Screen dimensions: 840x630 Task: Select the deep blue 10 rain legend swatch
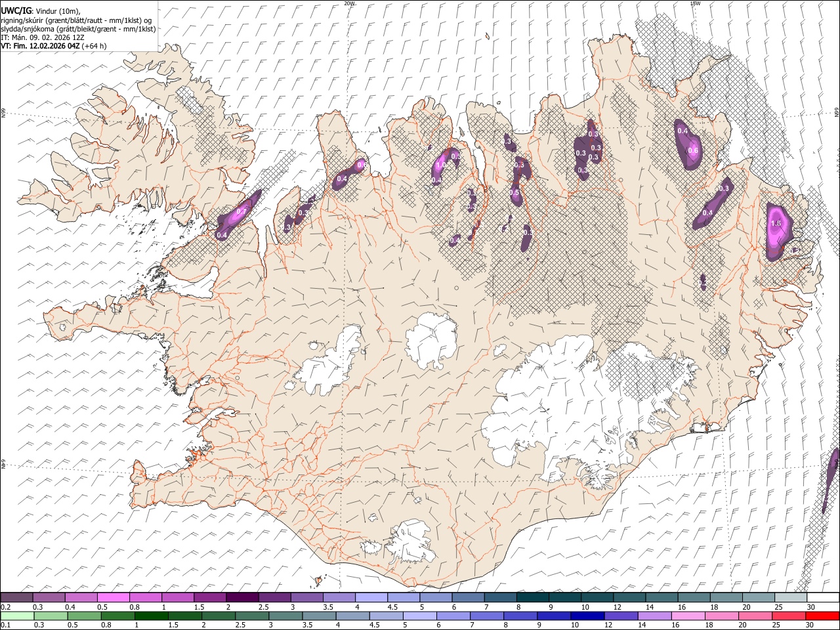[x=587, y=616]
